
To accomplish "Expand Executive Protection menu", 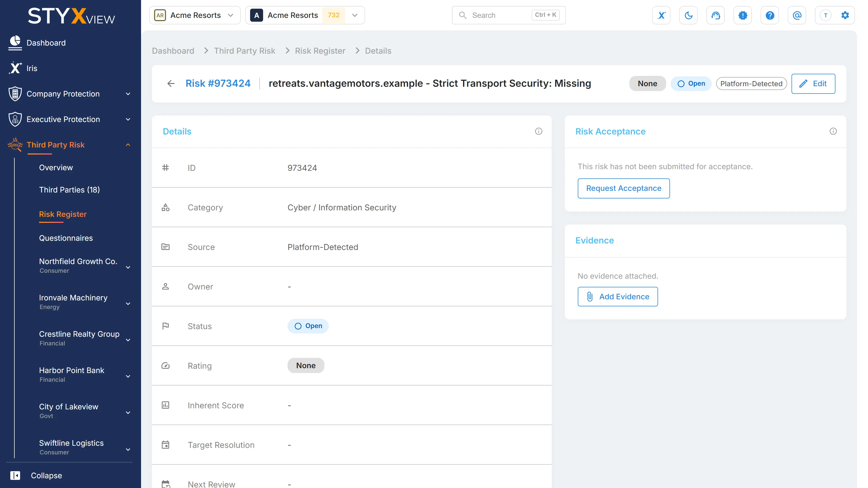I will [x=128, y=119].
